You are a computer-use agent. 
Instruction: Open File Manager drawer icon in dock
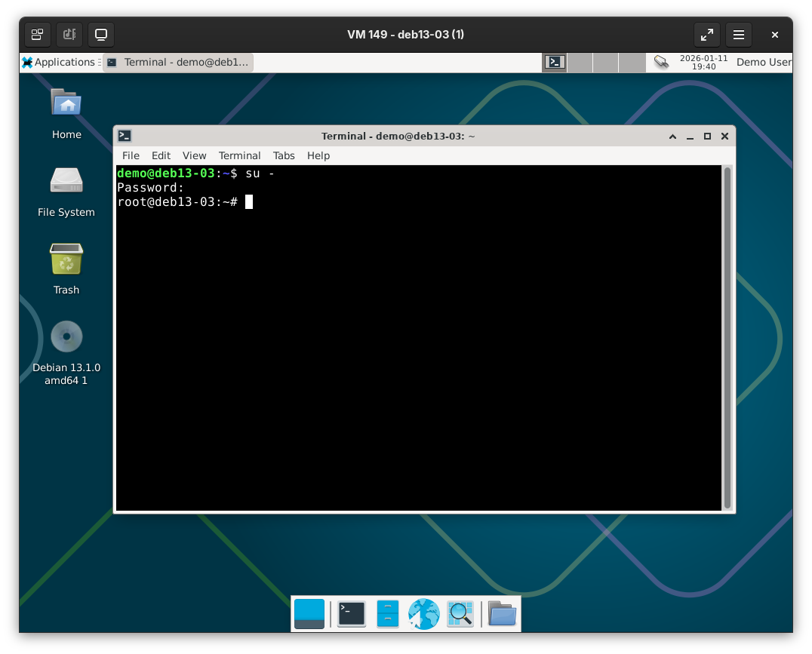coord(387,614)
